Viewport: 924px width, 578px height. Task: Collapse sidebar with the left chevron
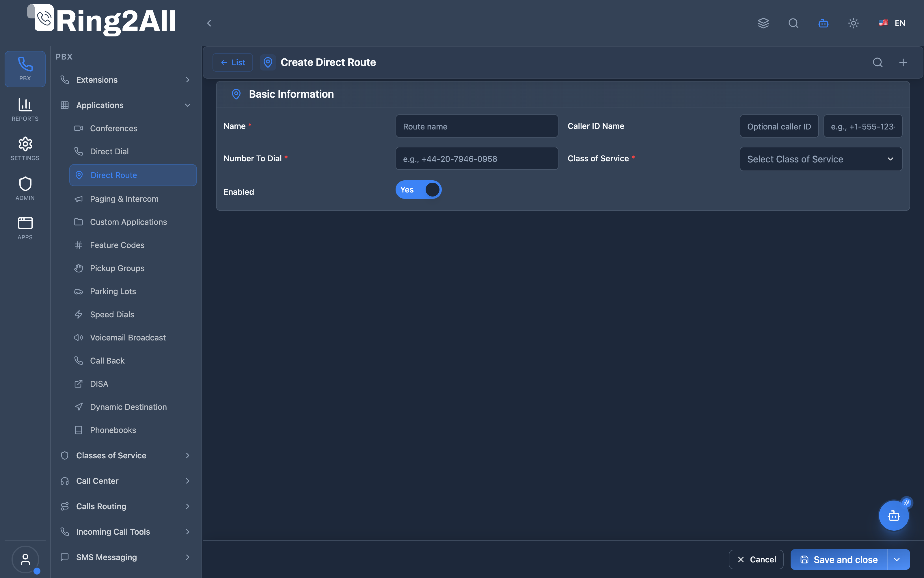click(209, 23)
